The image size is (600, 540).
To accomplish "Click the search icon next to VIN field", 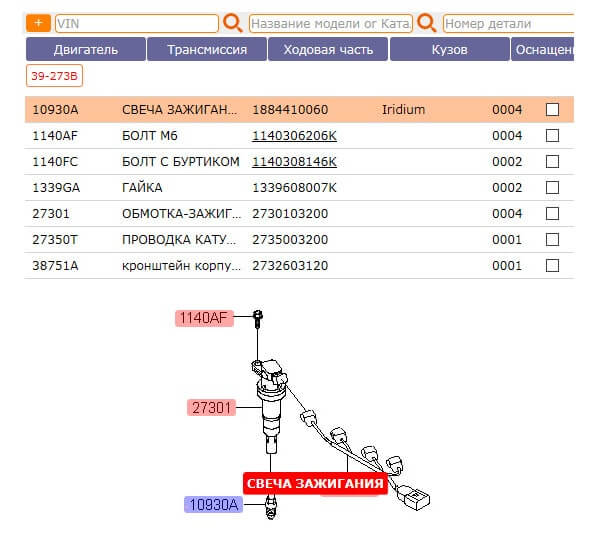I will pos(232,22).
